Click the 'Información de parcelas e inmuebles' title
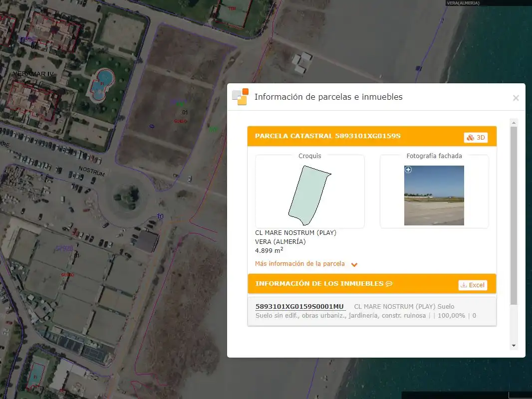The height and width of the screenshot is (399, 532). (328, 97)
